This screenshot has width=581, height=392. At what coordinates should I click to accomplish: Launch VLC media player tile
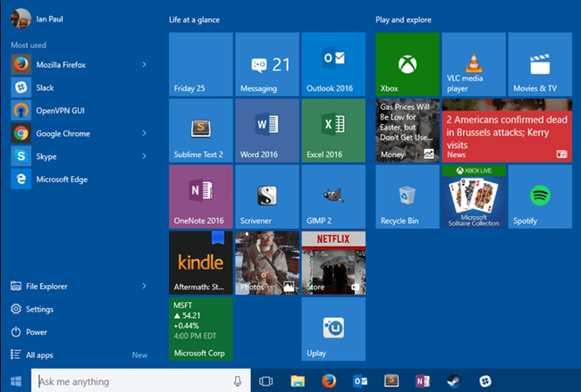click(x=474, y=63)
